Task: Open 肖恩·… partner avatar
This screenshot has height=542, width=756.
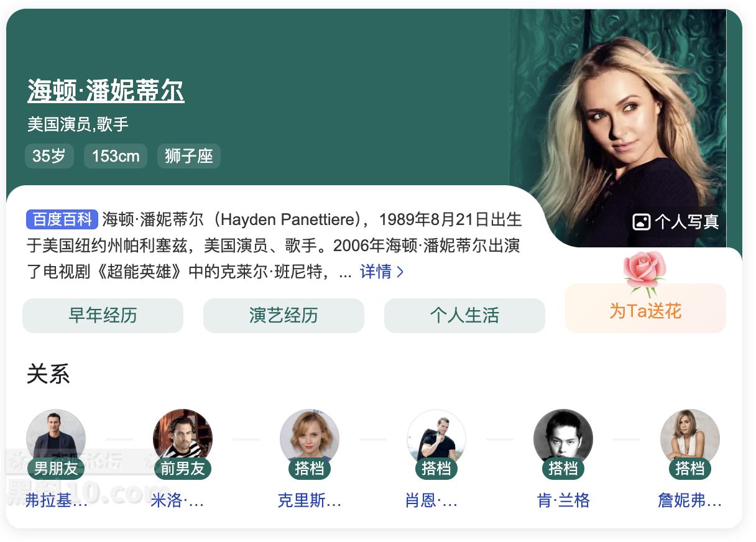Action: point(436,439)
